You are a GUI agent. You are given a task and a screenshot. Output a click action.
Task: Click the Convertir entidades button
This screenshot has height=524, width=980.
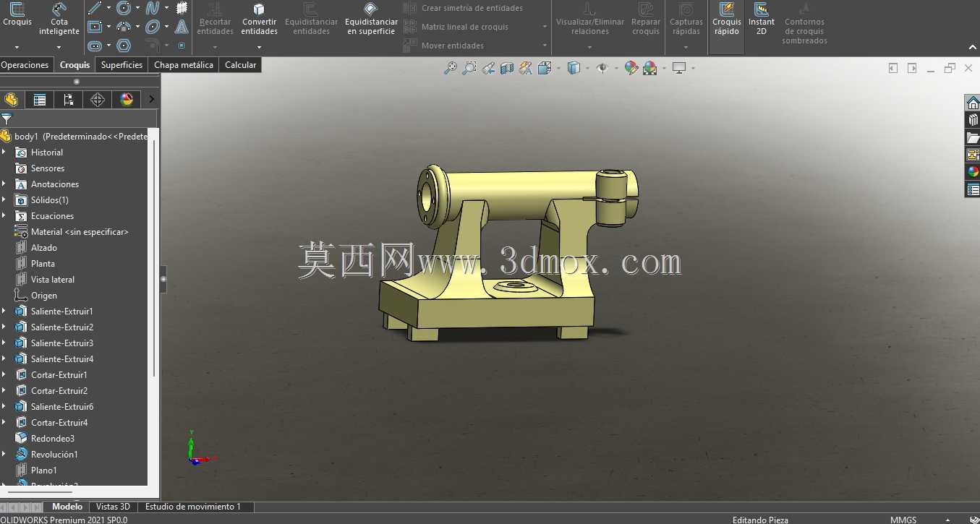tap(259, 20)
